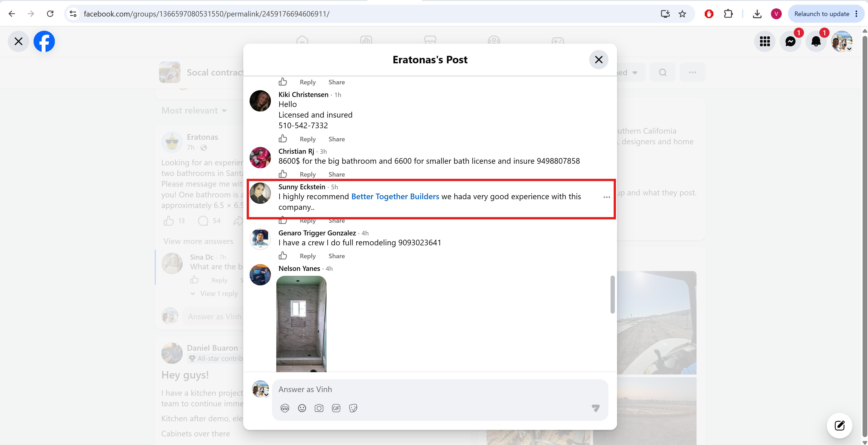Open group more options ellipsis
868x445 pixels.
(x=692, y=72)
